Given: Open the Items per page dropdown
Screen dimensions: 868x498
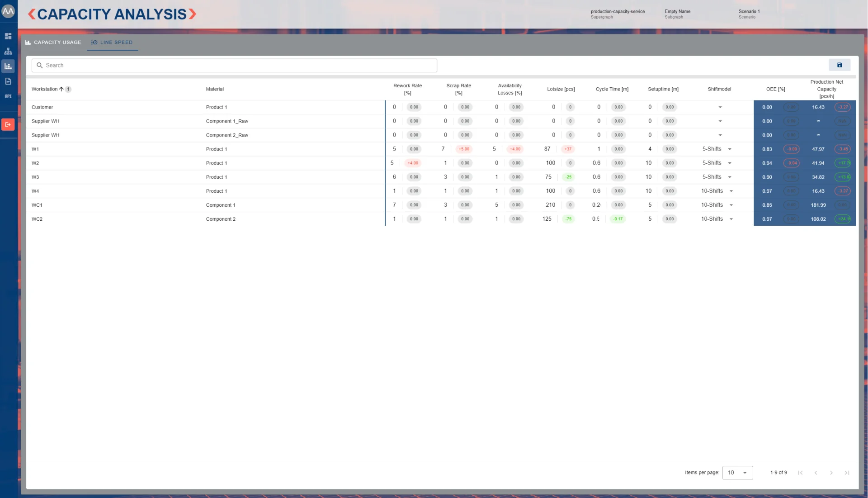Looking at the screenshot, I should 737,473.
